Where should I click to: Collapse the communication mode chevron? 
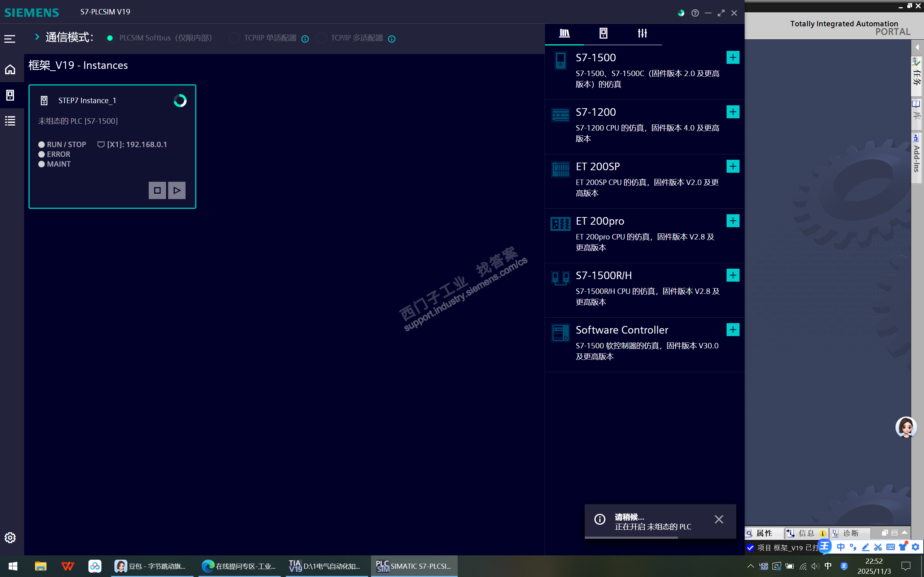(37, 37)
